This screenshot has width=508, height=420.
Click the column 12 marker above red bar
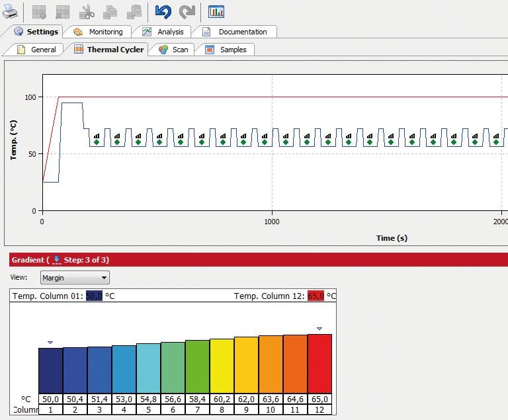(x=319, y=329)
